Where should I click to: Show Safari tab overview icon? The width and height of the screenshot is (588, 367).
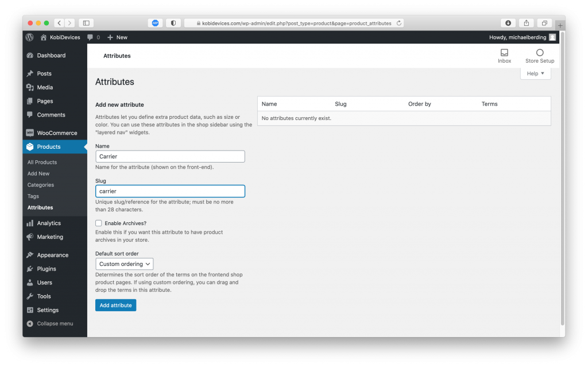click(544, 24)
